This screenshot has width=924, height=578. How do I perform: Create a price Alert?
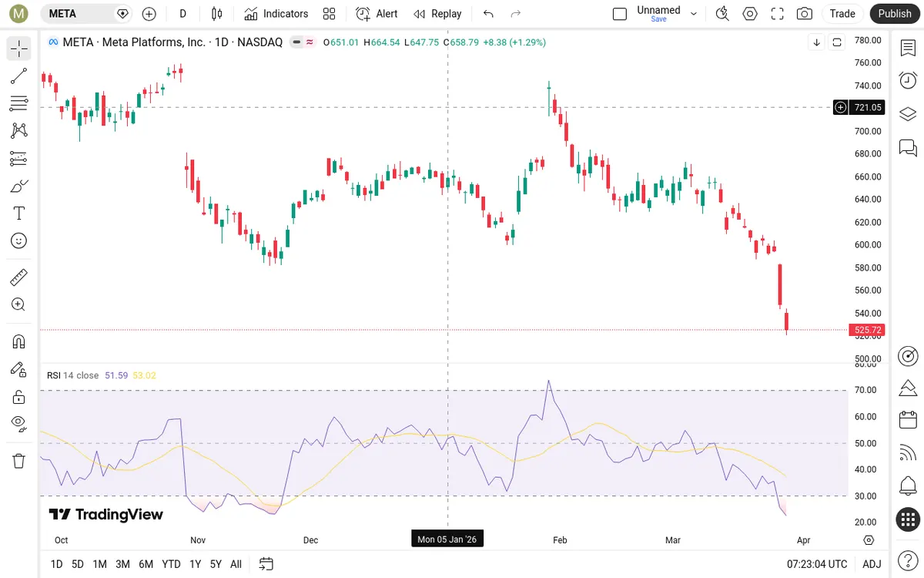(x=377, y=13)
